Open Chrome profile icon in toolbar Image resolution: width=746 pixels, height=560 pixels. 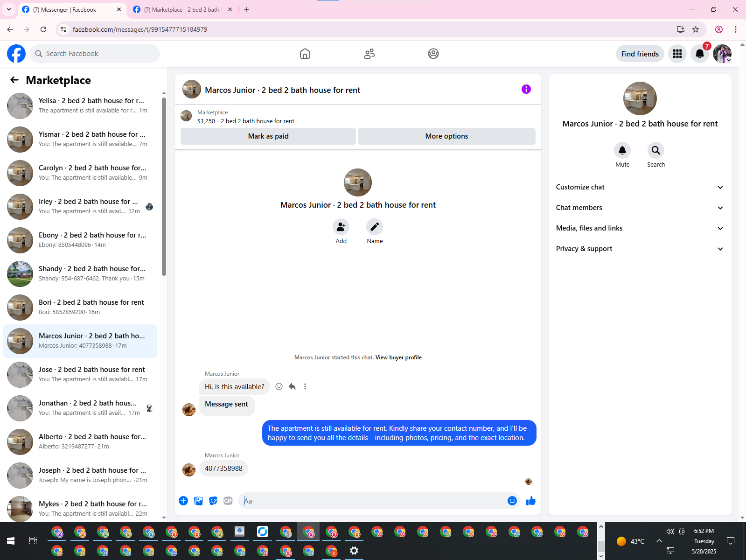[x=719, y=29]
